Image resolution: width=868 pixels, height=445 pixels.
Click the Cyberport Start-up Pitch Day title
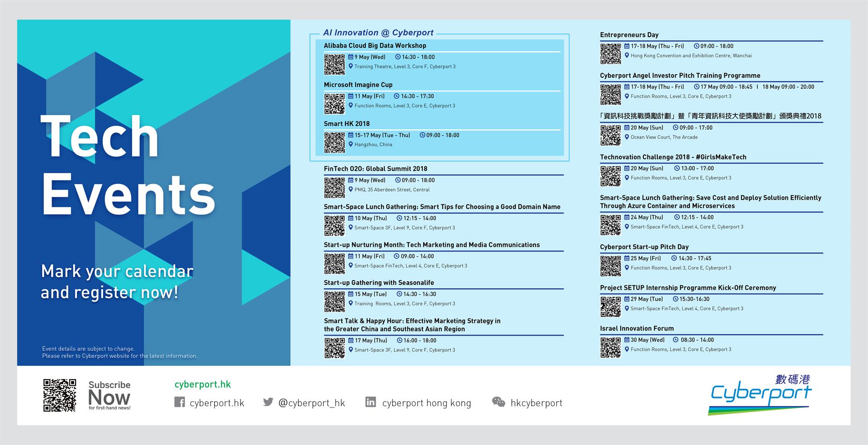point(644,247)
